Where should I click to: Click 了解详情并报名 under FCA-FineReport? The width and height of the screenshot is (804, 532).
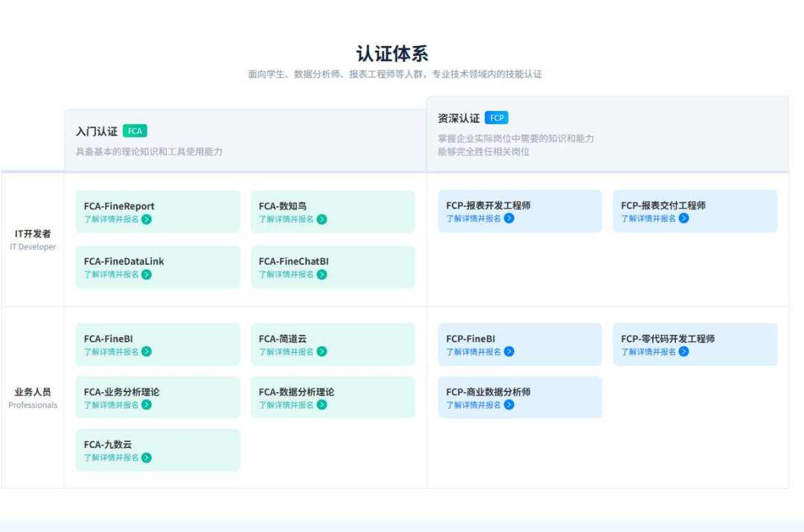tap(111, 219)
